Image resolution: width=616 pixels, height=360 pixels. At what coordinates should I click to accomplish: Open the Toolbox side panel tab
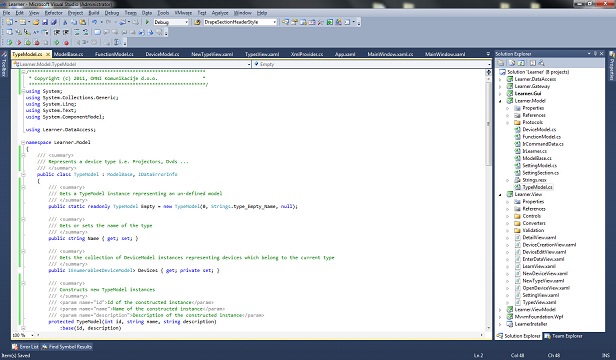point(4,65)
